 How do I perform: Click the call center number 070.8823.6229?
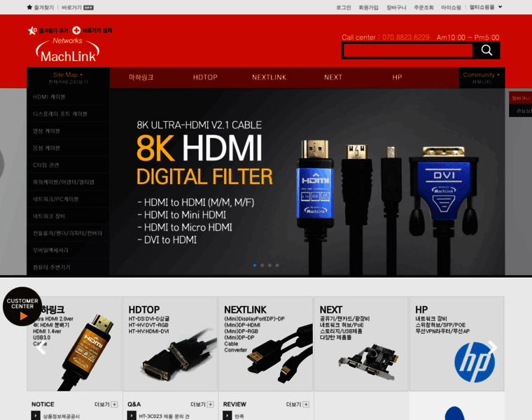tap(405, 37)
